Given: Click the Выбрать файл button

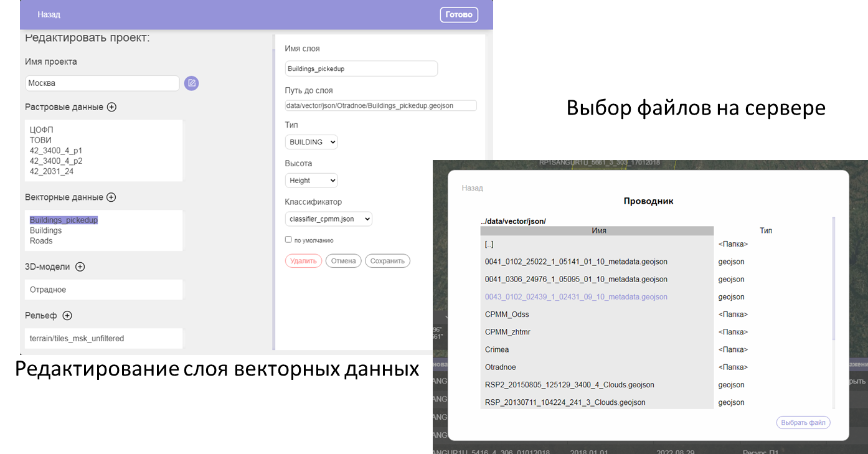Looking at the screenshot, I should [803, 423].
